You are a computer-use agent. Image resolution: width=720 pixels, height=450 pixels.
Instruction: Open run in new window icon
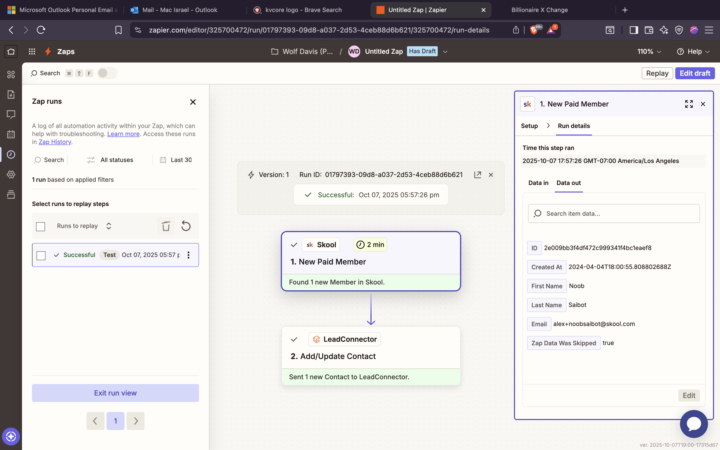477,174
